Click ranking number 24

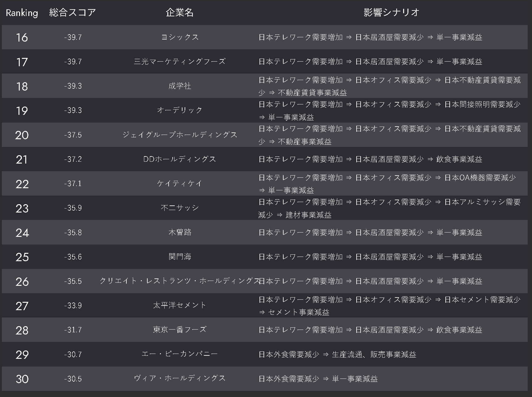22,233
